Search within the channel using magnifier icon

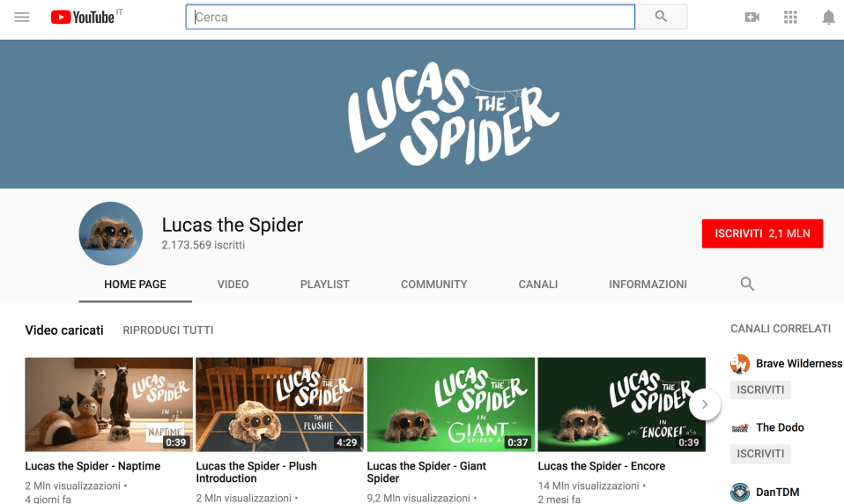click(747, 284)
